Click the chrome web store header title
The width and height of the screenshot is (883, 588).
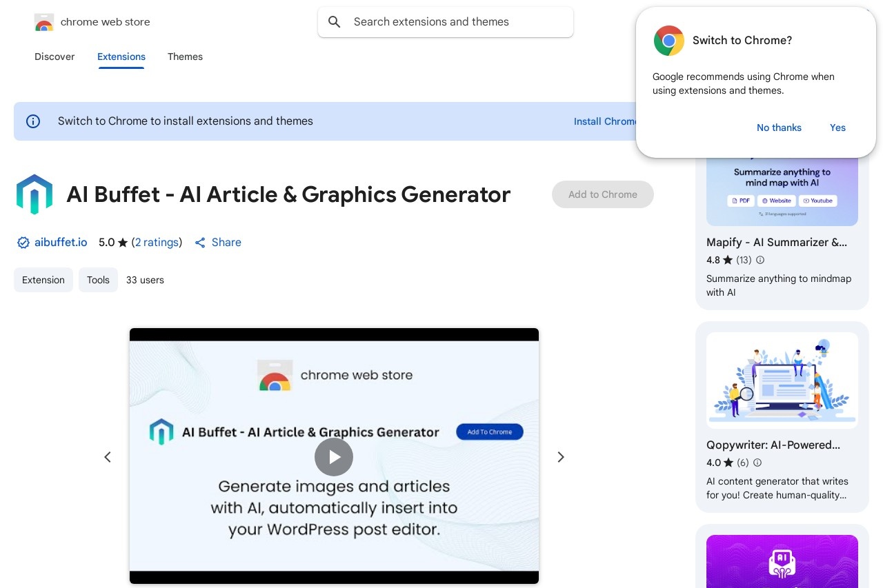[x=106, y=22]
